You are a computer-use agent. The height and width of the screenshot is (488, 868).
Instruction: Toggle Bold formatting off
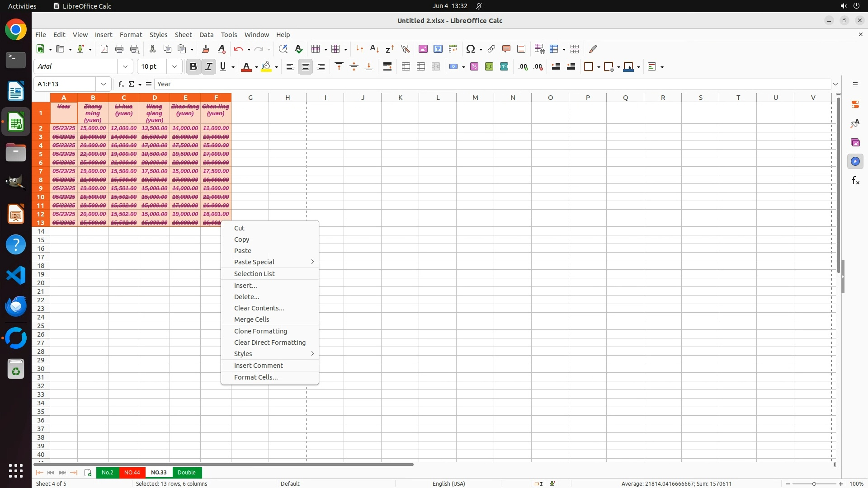coord(193,67)
